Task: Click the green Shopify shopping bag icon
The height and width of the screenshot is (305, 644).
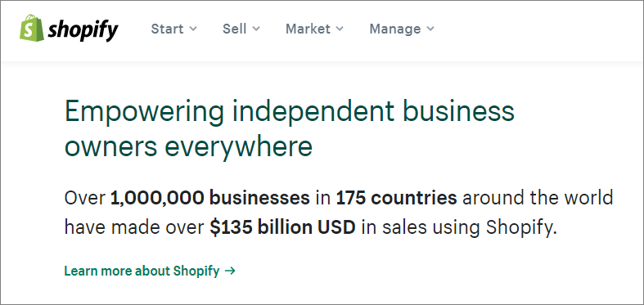Action: [32, 28]
